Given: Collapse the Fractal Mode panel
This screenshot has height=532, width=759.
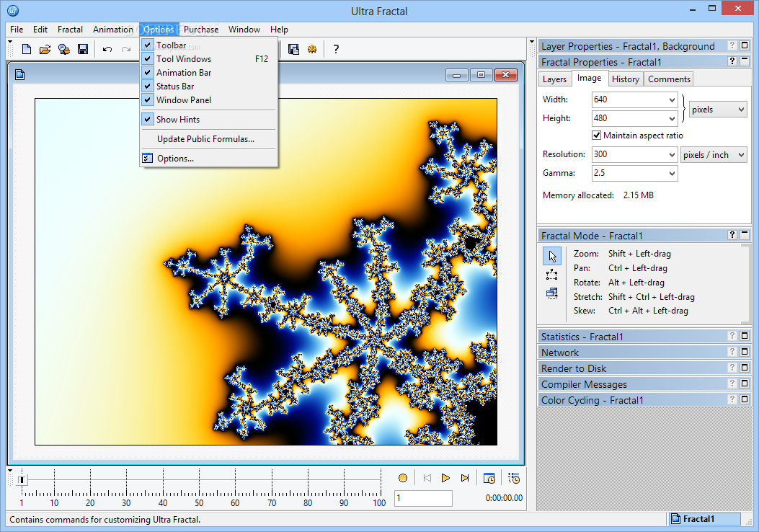Looking at the screenshot, I should coord(745,235).
